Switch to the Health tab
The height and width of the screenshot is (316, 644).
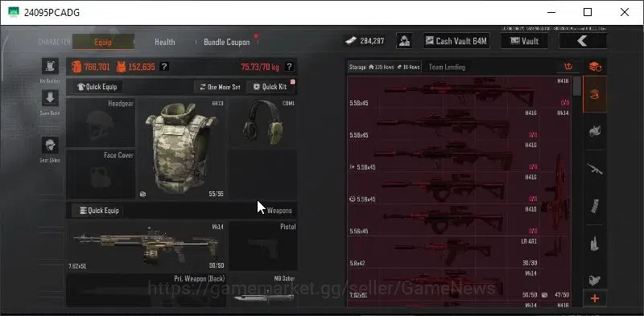(165, 42)
